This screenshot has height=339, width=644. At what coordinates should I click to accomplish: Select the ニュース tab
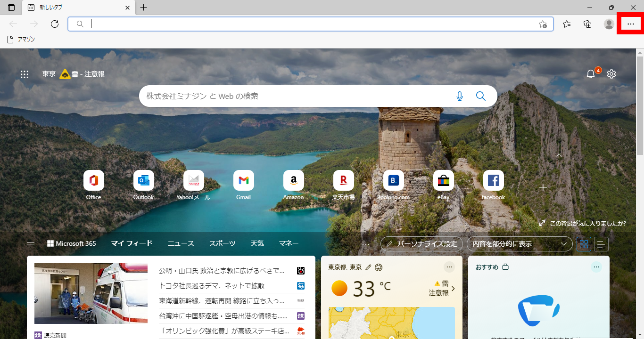coord(181,243)
